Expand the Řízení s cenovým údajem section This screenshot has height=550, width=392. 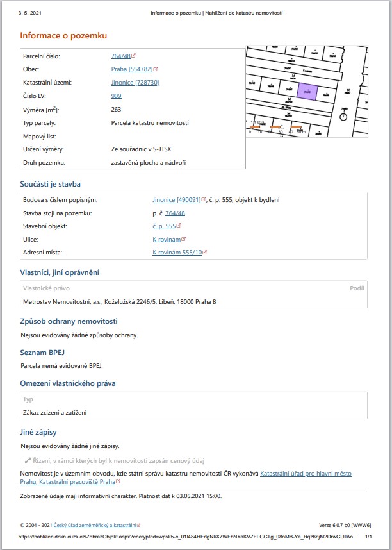click(x=114, y=460)
